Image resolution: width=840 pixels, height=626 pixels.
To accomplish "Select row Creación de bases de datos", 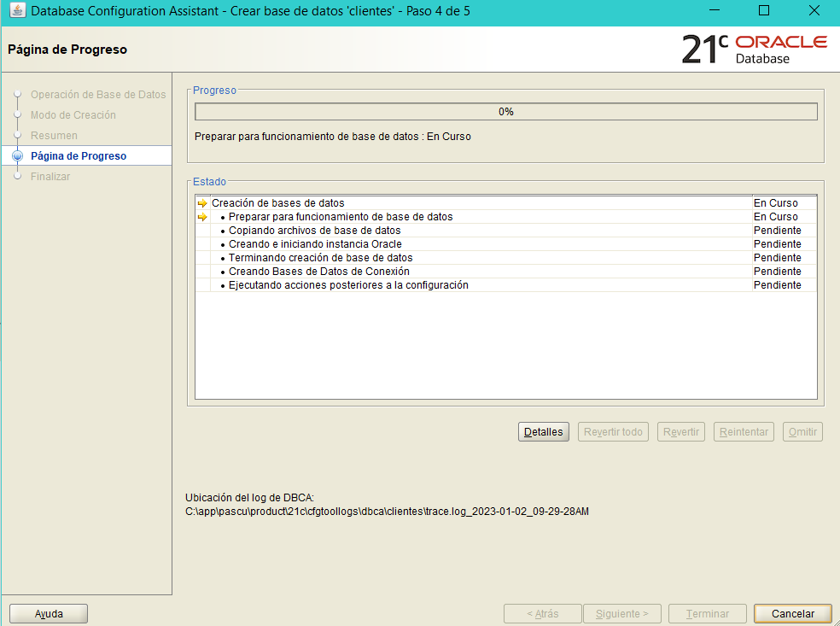I will point(505,203).
